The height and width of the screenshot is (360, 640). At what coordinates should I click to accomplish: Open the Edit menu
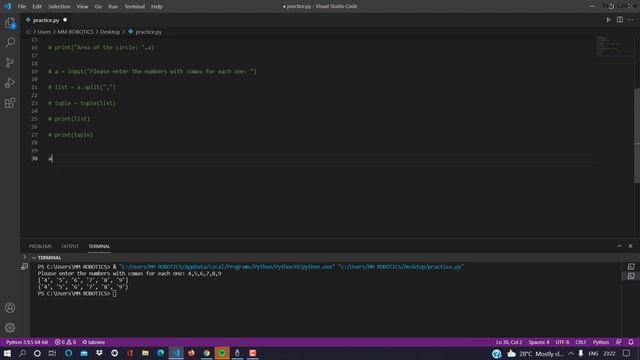(x=37, y=7)
